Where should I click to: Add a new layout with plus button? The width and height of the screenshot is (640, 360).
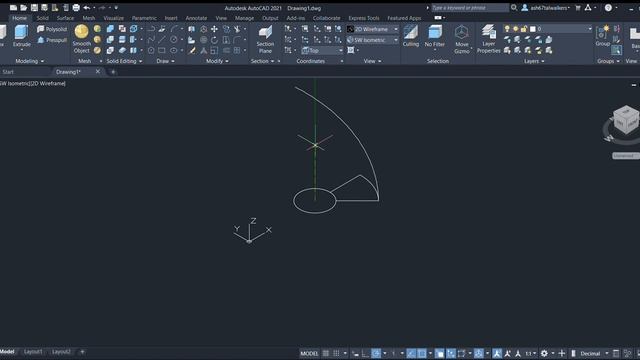(82, 352)
